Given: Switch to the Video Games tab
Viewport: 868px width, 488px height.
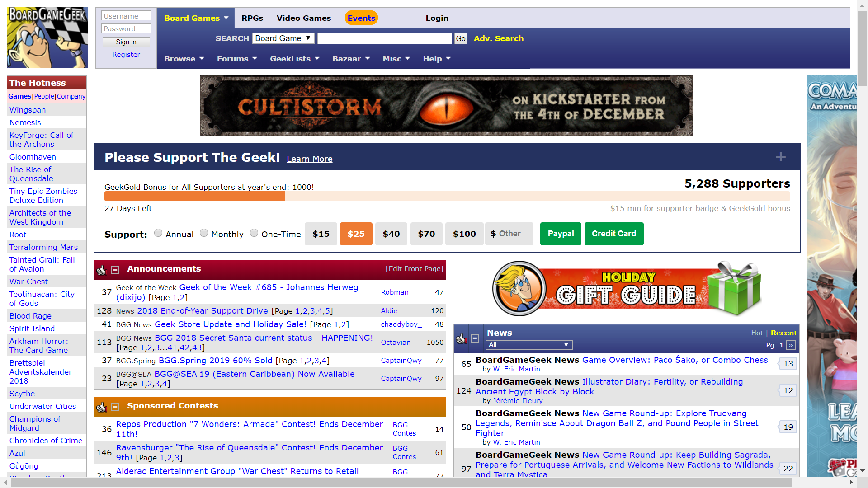Looking at the screenshot, I should (304, 18).
